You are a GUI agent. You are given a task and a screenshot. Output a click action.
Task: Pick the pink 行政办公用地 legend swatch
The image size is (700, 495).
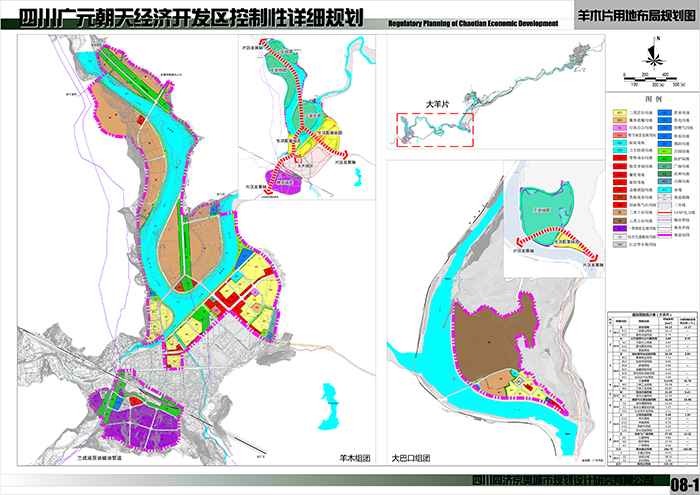[620, 128]
